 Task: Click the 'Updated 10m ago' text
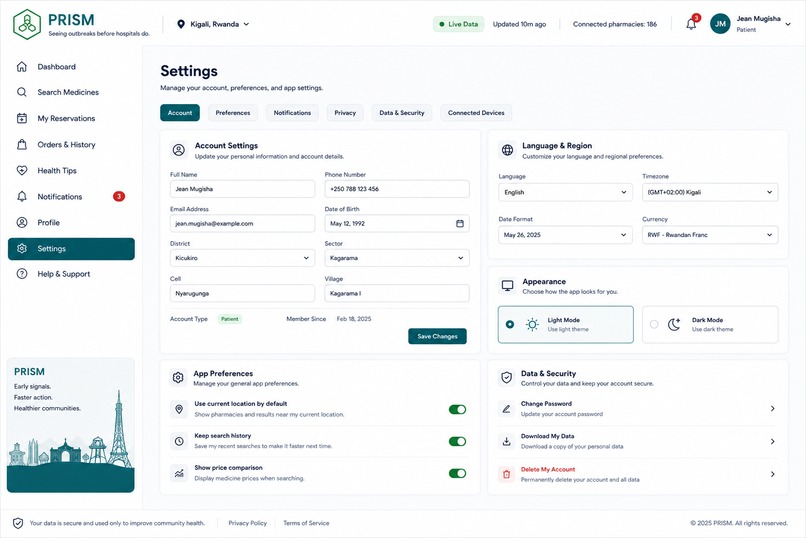(x=519, y=24)
